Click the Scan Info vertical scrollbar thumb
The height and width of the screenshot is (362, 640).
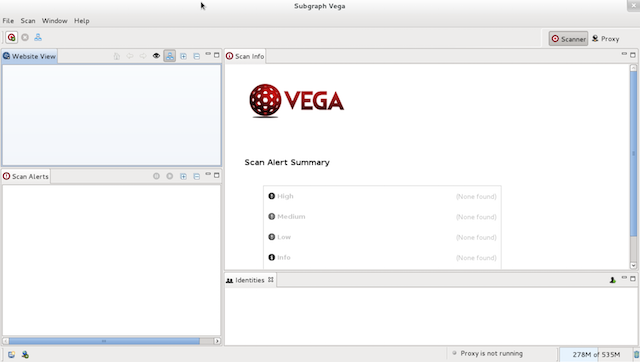(633, 153)
